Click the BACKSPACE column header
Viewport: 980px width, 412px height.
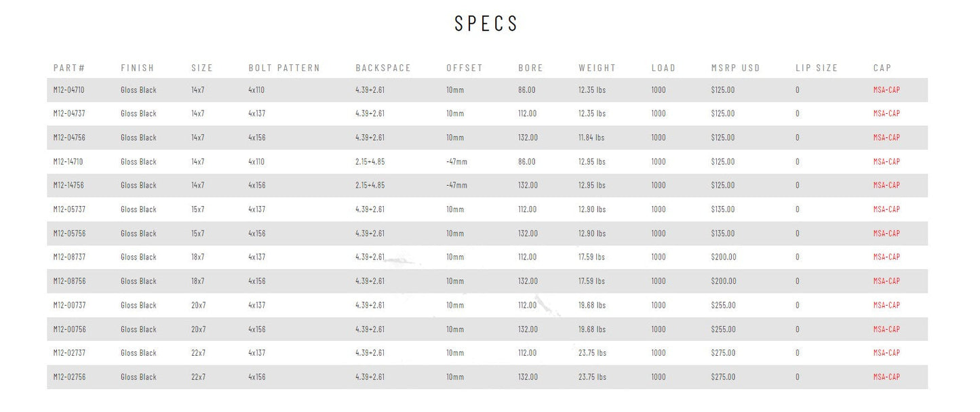click(383, 68)
